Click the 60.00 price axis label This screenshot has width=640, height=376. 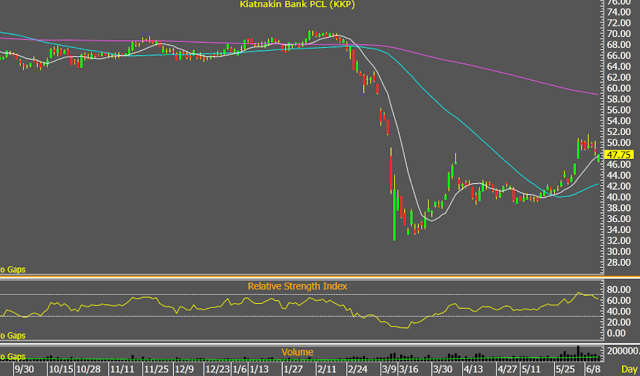click(619, 88)
